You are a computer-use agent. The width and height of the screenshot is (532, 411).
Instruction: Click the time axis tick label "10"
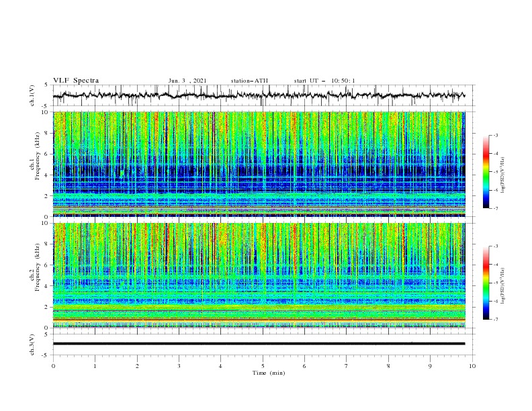coord(472,366)
